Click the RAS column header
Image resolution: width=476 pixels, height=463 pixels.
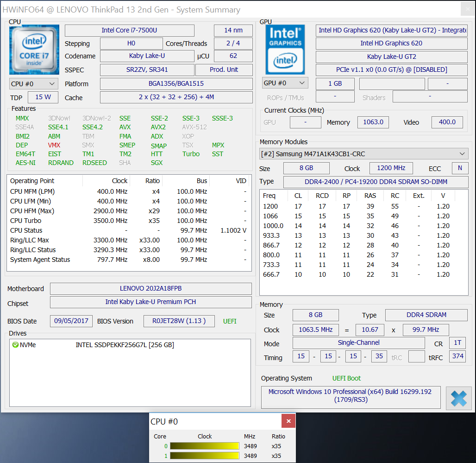370,196
